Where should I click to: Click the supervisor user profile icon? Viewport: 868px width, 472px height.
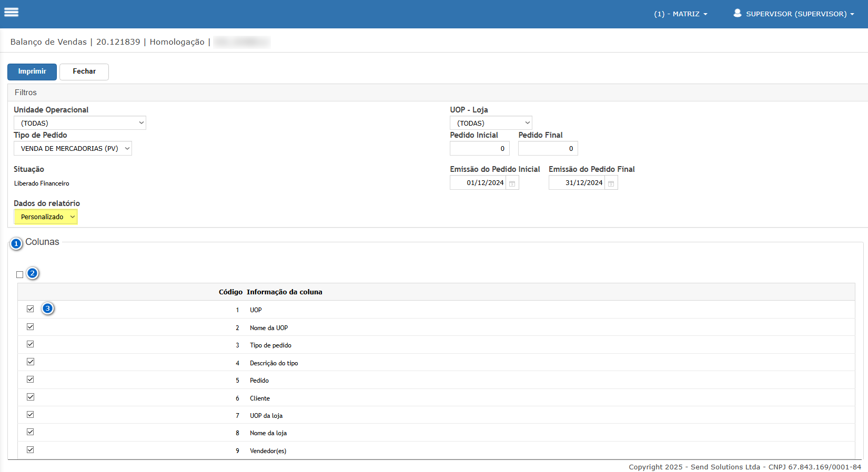738,13
